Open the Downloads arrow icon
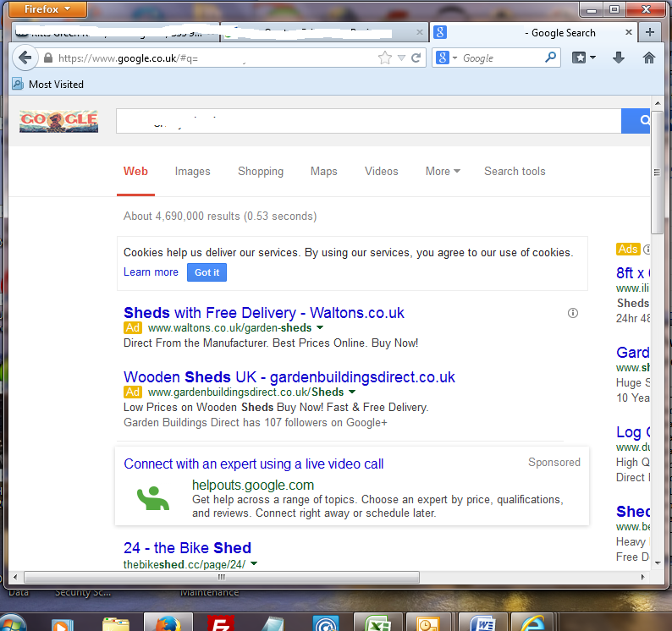This screenshot has width=672, height=631. tap(618, 58)
